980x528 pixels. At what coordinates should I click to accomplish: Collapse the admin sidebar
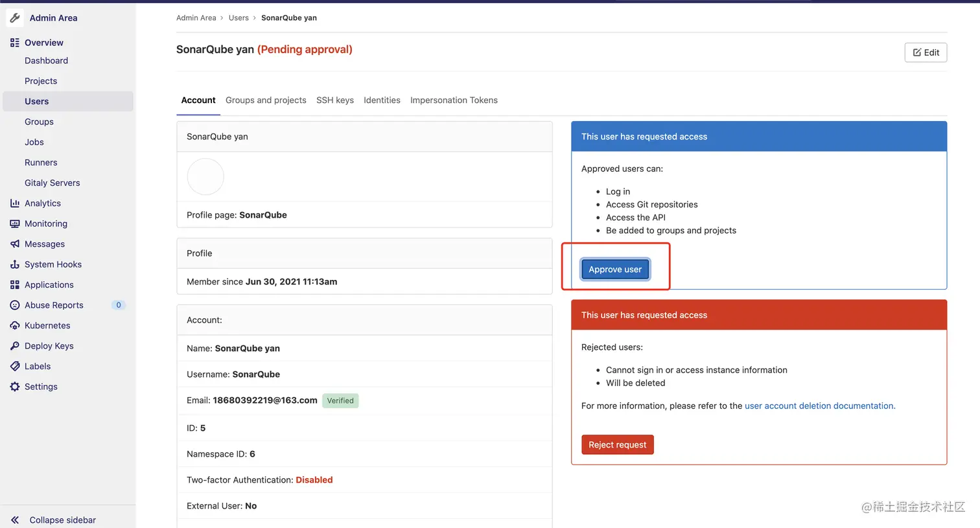[54, 520]
